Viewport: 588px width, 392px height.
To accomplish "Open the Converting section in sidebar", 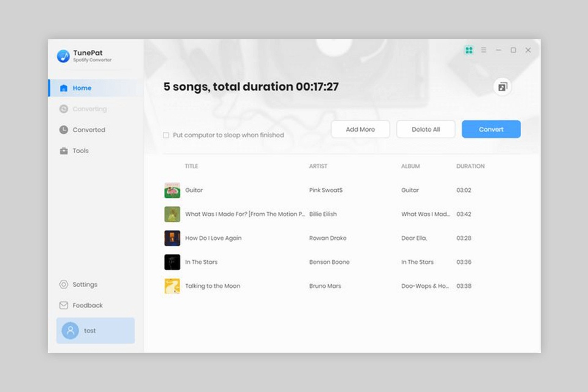I will coord(96,109).
